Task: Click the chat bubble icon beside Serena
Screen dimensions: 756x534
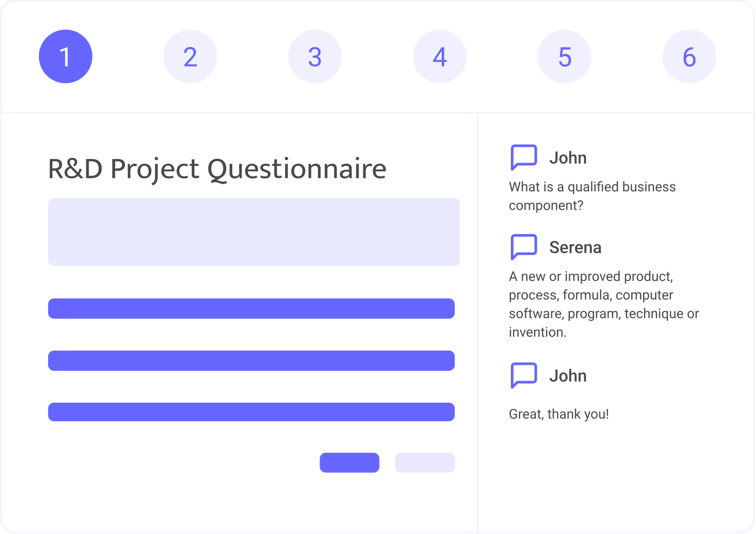Action: (524, 246)
